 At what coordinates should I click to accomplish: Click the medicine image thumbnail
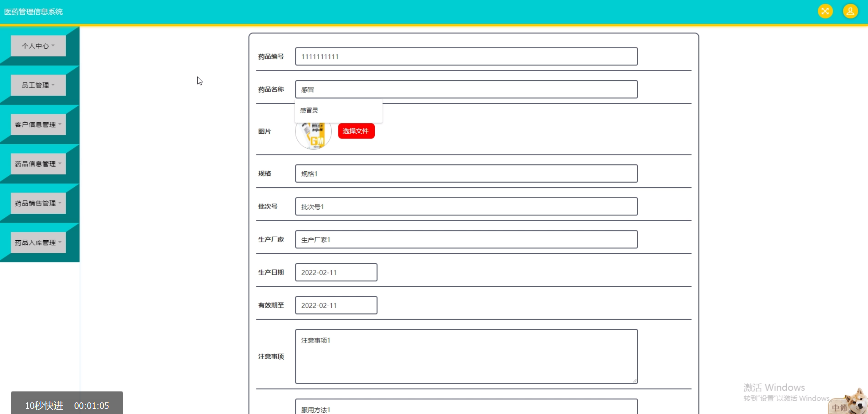(x=313, y=136)
